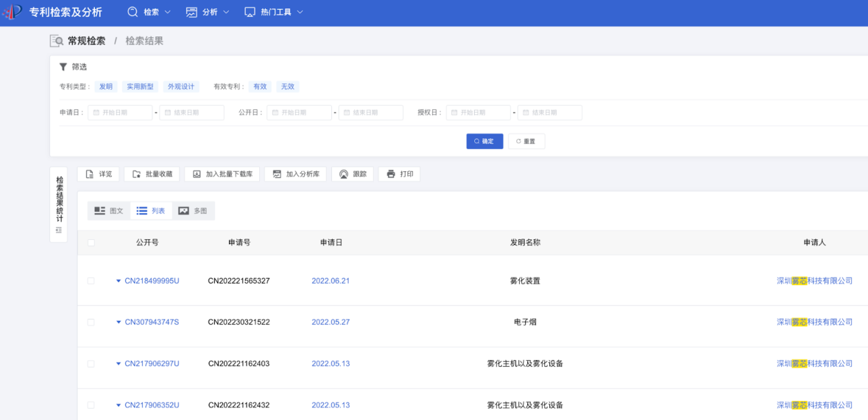
Task: Click the 跟踪 tracking button
Action: pos(353,174)
